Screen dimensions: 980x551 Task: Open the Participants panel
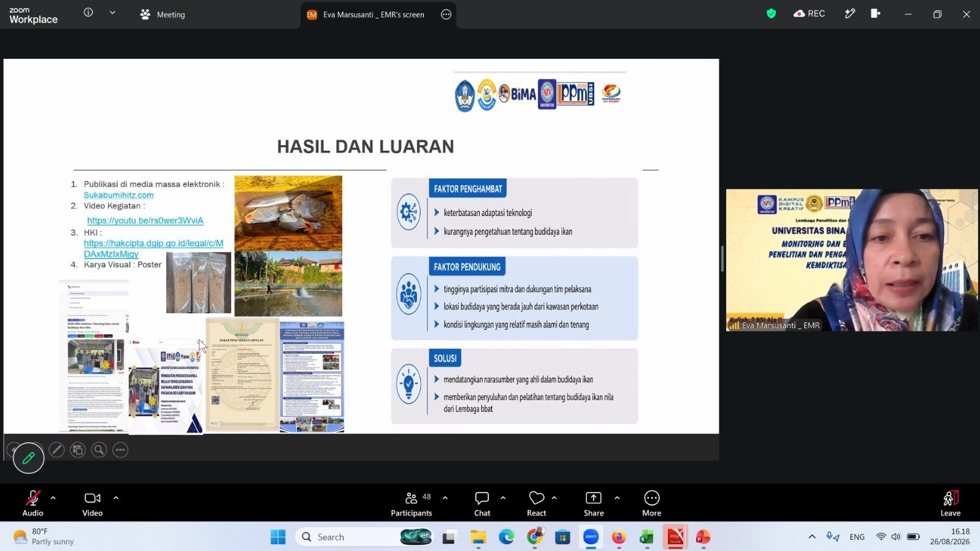coord(412,503)
